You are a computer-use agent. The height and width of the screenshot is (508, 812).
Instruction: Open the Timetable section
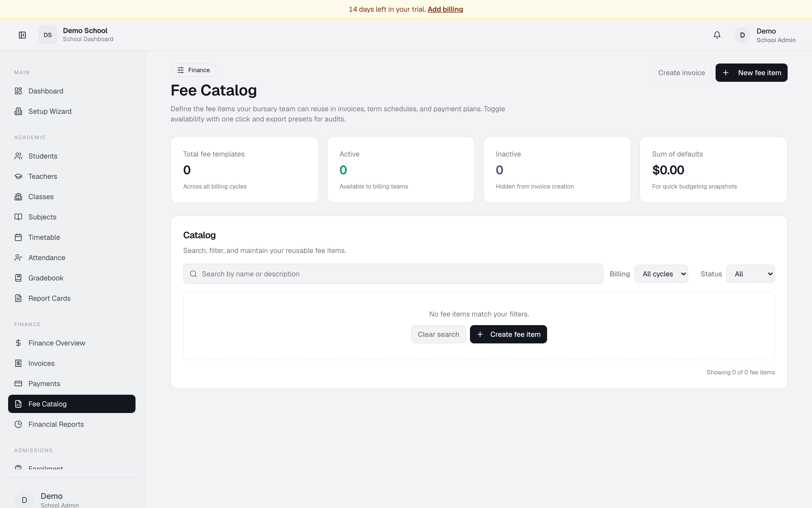[x=72, y=237]
